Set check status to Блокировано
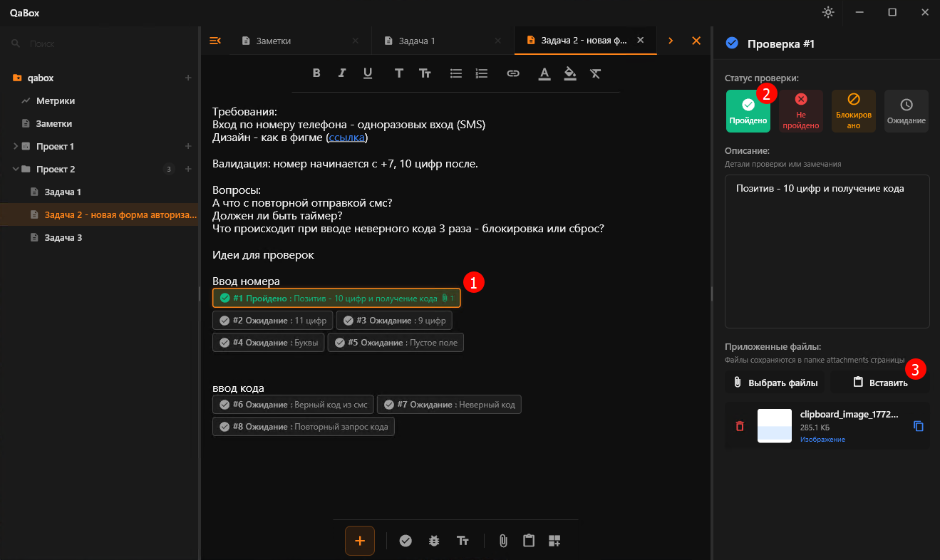 coord(854,111)
